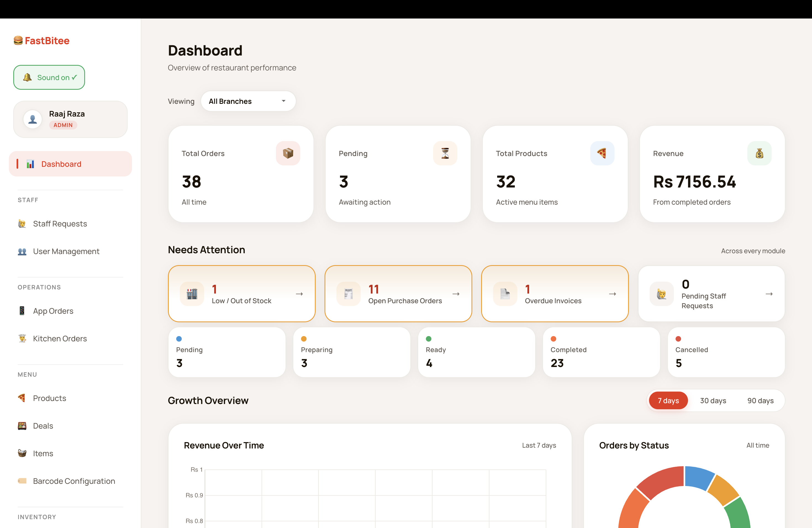Click the Total Products count 32
Viewport: 812px width, 528px height.
tap(506, 181)
